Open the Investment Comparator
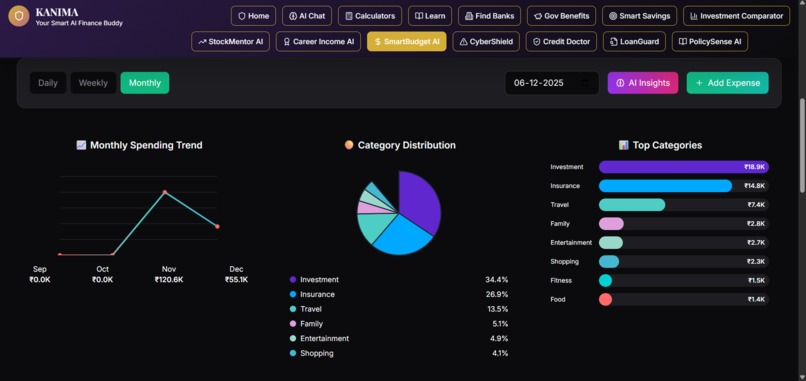806x381 pixels. click(737, 16)
